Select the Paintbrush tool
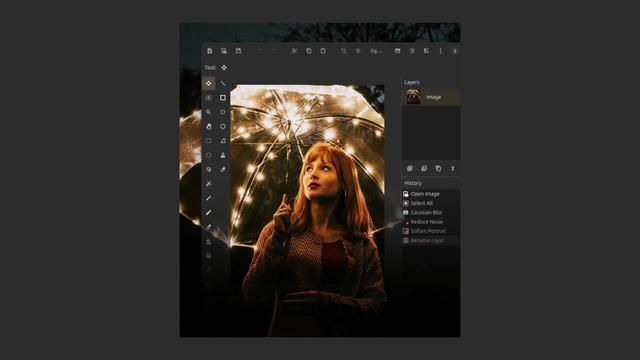 209,212
